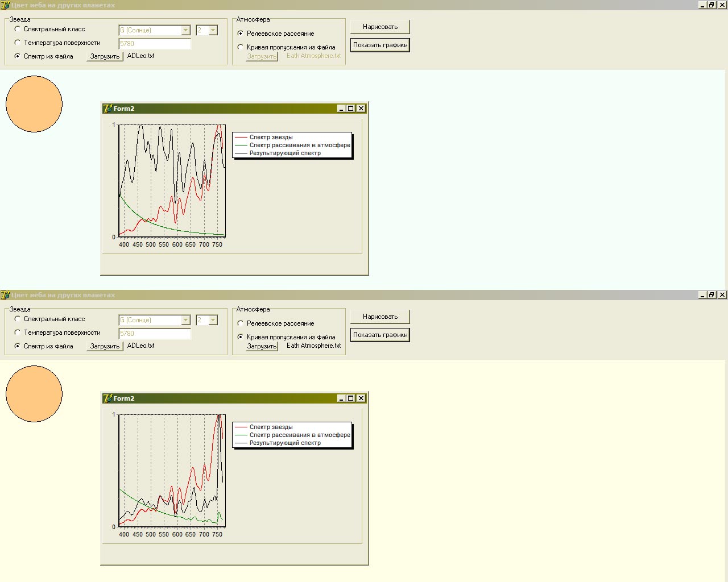Open subclass 2 dropdown in lower window
This screenshot has width=728, height=582.
point(213,320)
